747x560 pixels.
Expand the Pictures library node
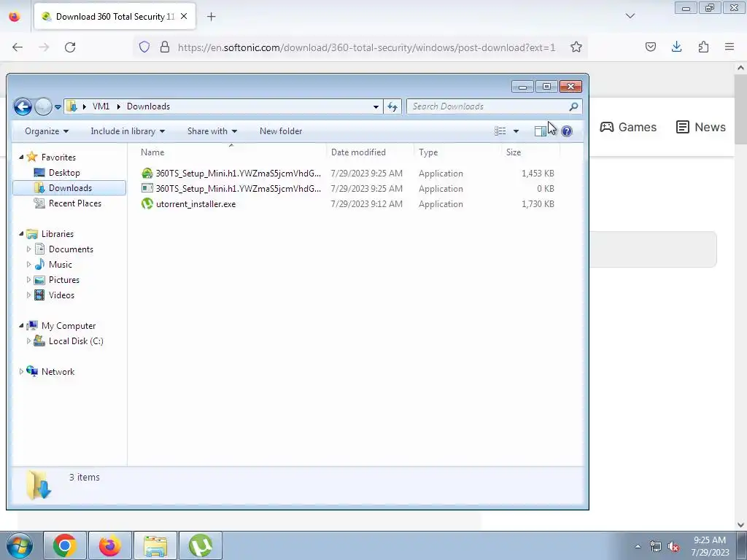tap(28, 279)
